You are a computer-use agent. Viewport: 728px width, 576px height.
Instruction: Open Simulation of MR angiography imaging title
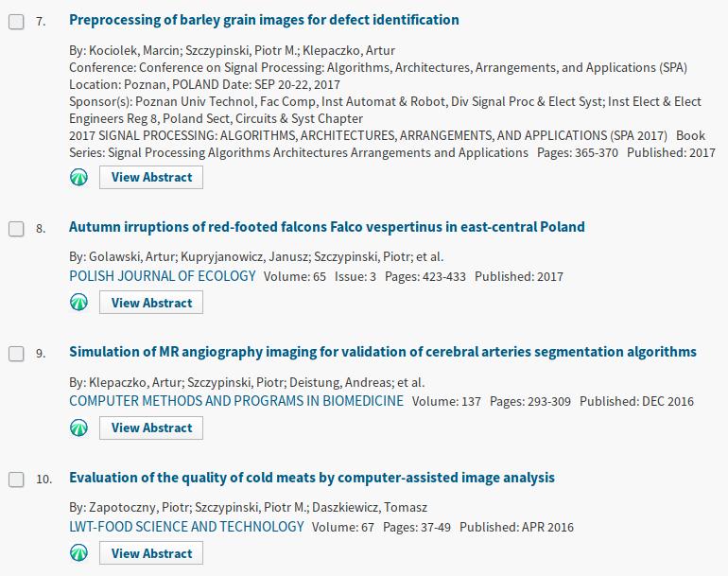click(383, 352)
